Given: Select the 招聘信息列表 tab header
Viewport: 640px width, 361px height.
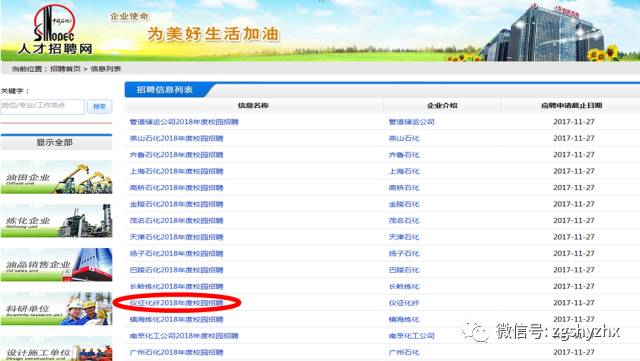Looking at the screenshot, I should [x=165, y=90].
